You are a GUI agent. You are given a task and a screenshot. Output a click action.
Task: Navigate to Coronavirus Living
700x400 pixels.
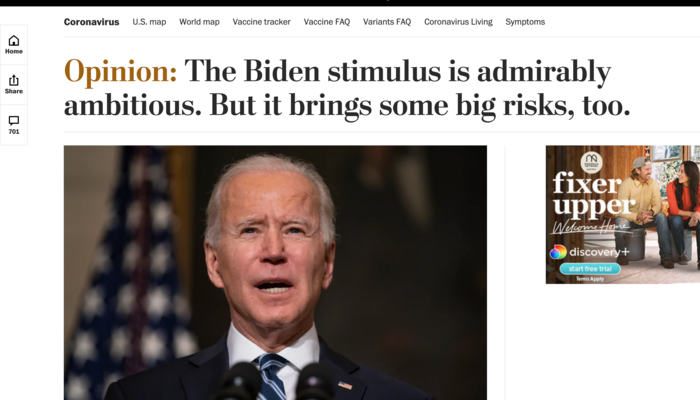point(458,22)
